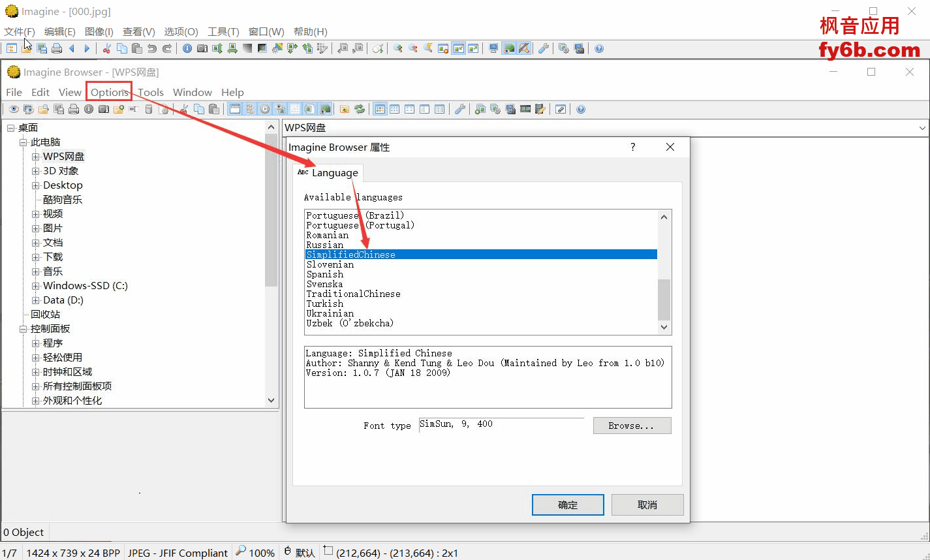Click the 确定 button
The height and width of the screenshot is (560, 930).
(568, 505)
